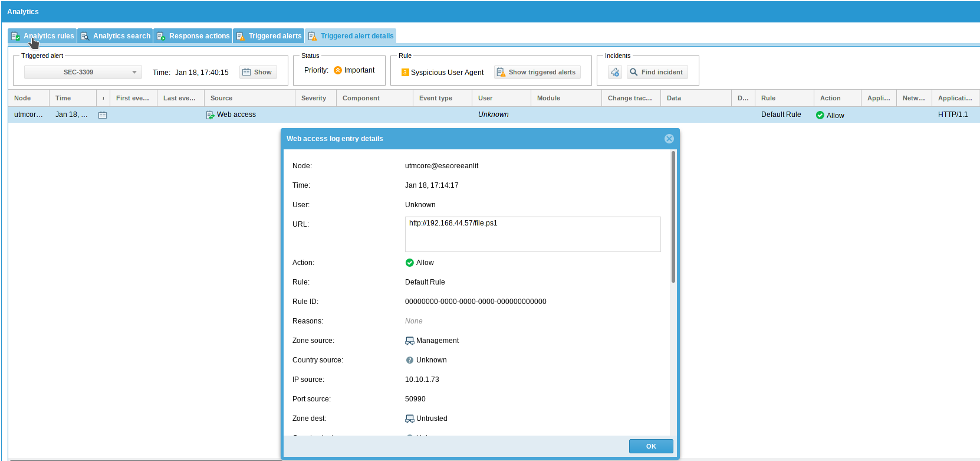Click the Important priority icon
Screen dimensions: 980x461
338,70
